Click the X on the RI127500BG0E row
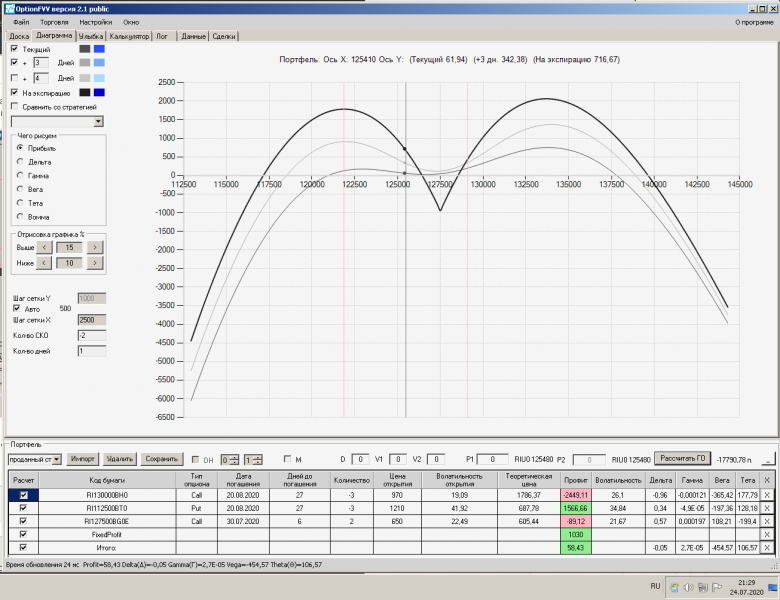Screen dimensions: 780x600 coord(767,521)
